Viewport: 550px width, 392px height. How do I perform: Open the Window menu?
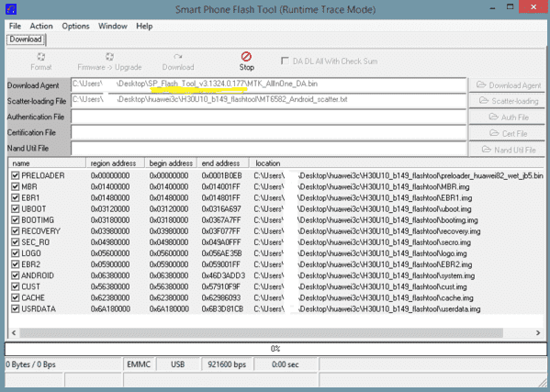click(113, 27)
